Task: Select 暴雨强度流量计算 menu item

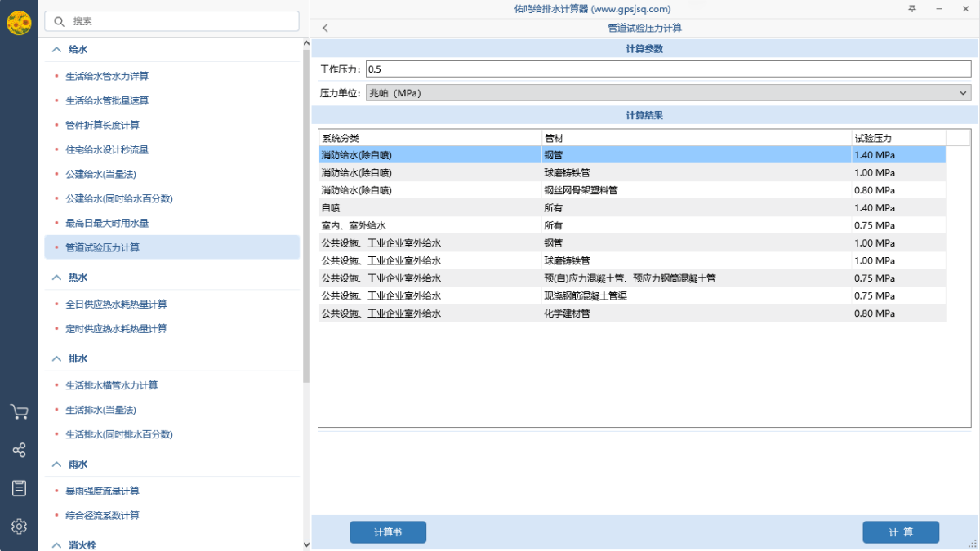Action: coord(102,491)
